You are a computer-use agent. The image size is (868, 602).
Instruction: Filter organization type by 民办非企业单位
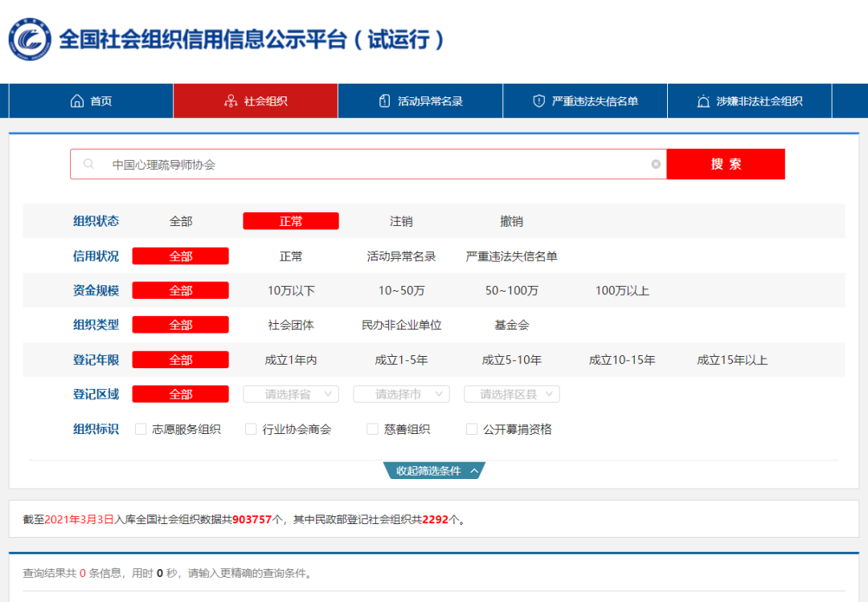coord(401,325)
